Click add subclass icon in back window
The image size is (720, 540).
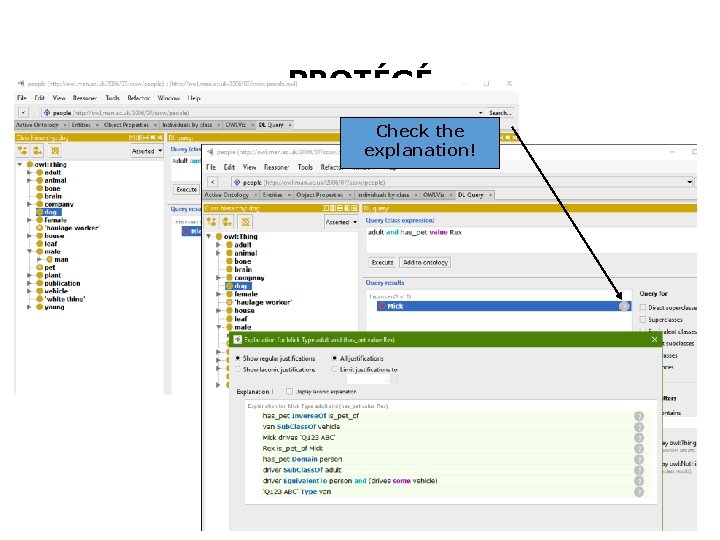click(22, 151)
